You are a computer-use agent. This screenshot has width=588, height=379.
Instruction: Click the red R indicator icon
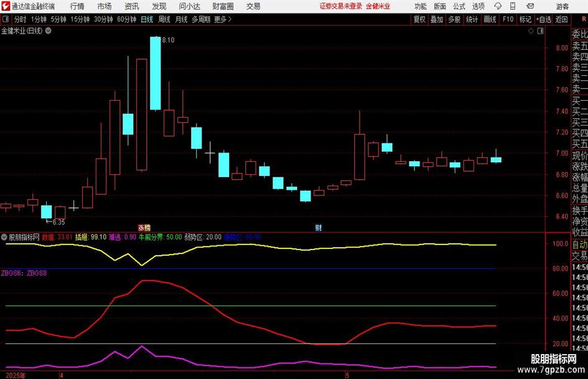[584, 19]
